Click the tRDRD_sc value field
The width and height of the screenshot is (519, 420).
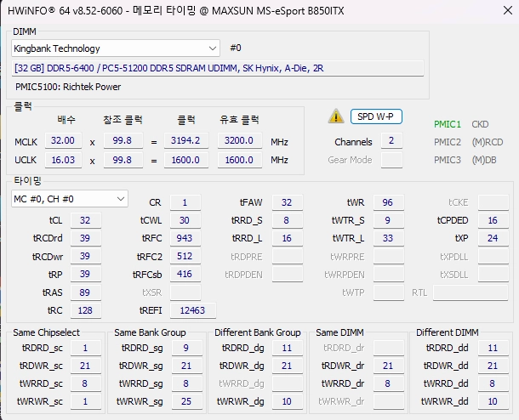click(85, 348)
